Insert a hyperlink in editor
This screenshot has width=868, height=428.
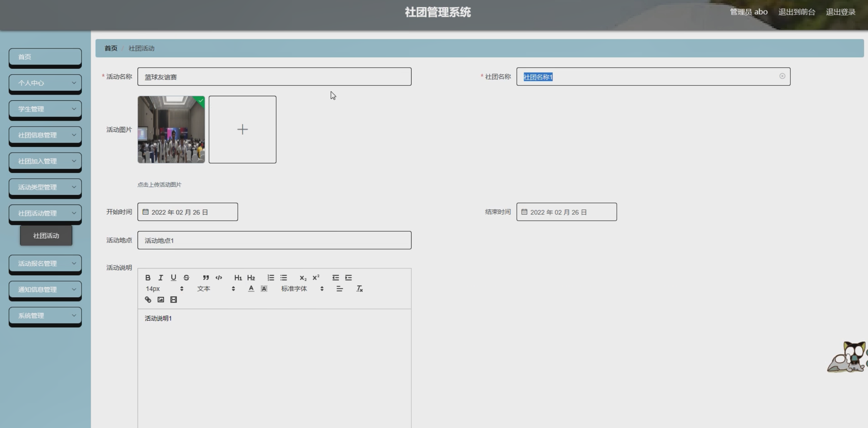[148, 300]
